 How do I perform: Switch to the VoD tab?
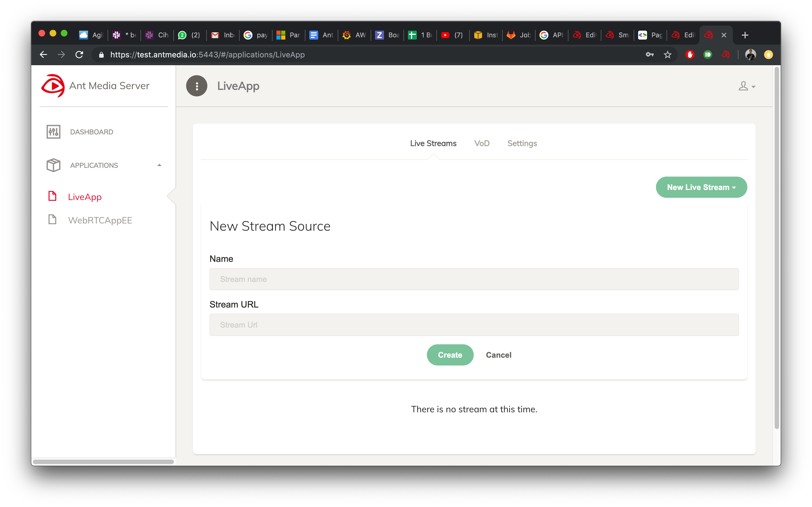[482, 143]
